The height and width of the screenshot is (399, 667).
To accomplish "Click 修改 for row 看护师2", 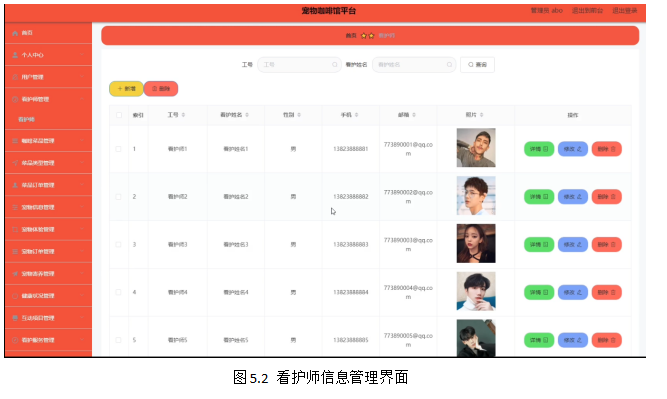I will [x=573, y=197].
